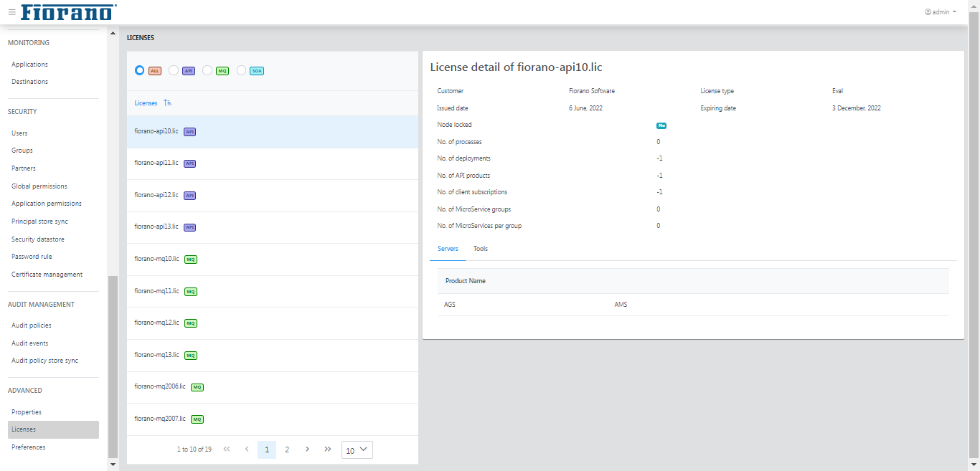Viewport: 980px width, 471px height.
Task: Open Principal store sync page
Action: (39, 222)
